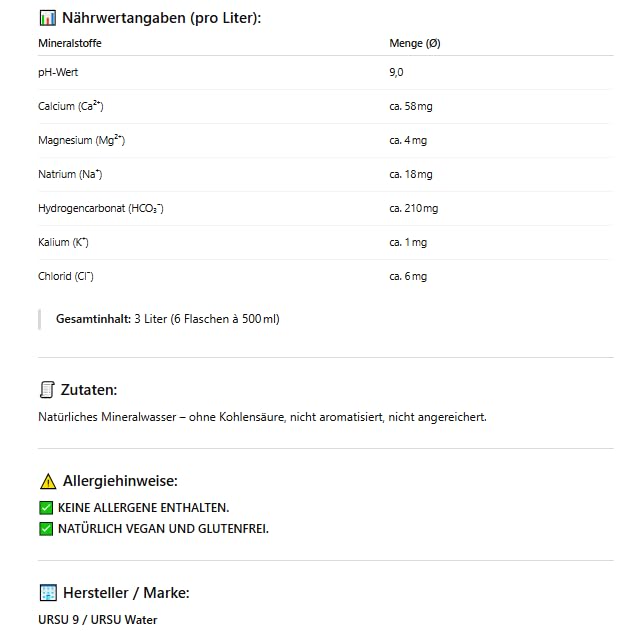
Task: Click the Menge (Ø) column header
Action: tap(414, 43)
